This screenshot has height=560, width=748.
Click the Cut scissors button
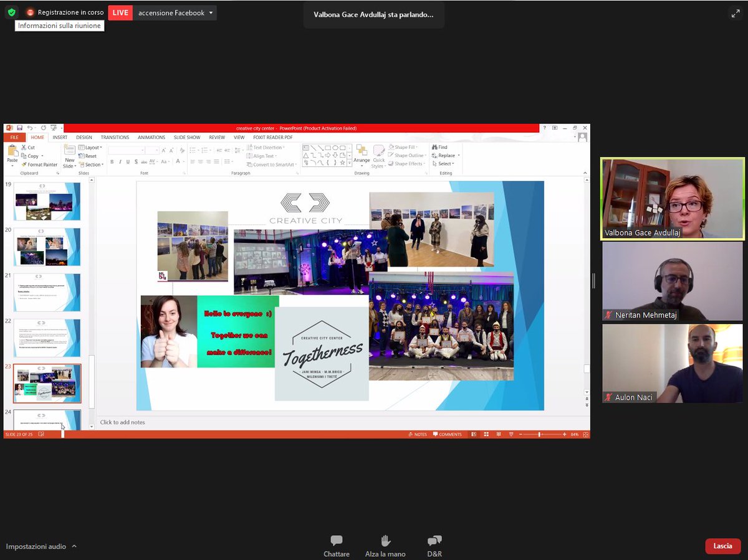point(27,148)
